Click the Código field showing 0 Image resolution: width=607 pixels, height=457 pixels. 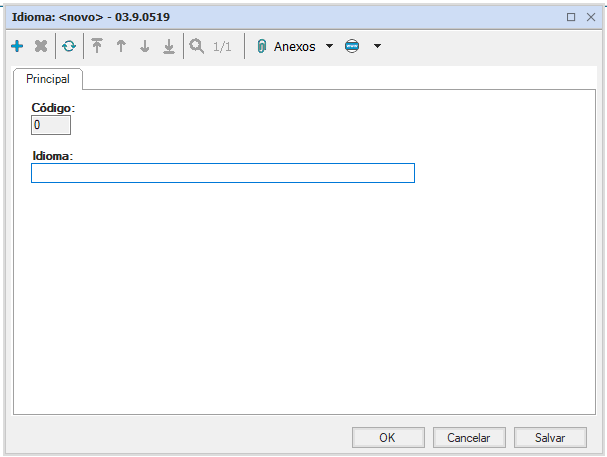(x=51, y=125)
